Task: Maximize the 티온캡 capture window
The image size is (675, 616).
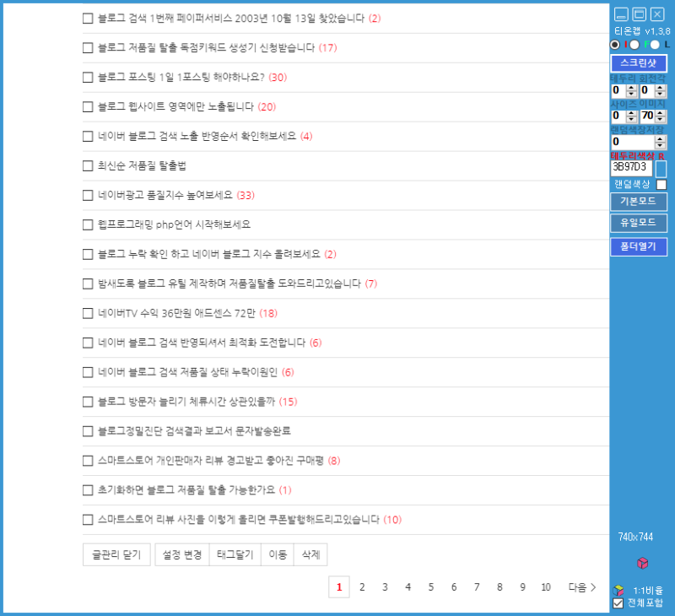Action: 640,14
